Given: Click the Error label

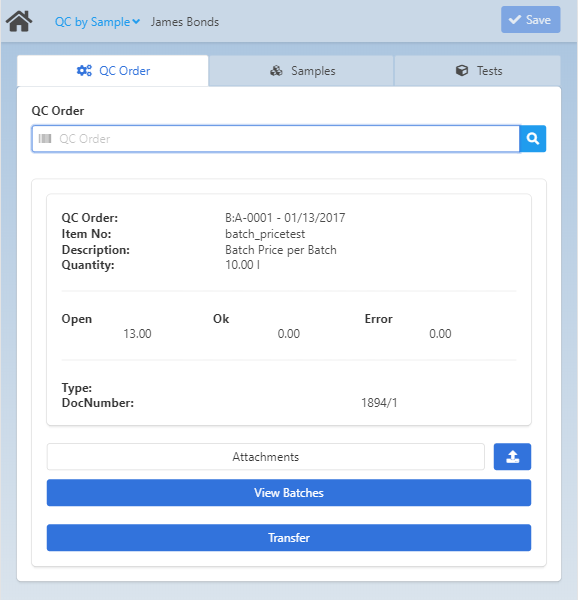Looking at the screenshot, I should click(378, 319).
